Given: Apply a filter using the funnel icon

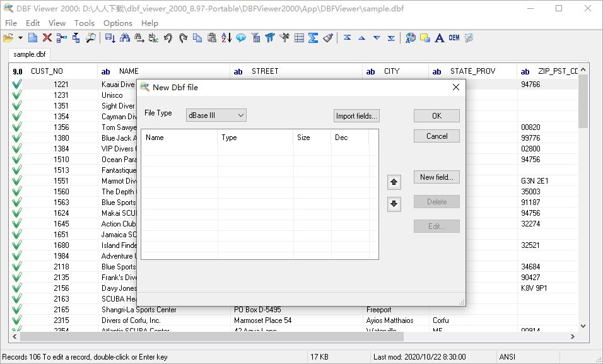Looking at the screenshot, I should pyautogui.click(x=269, y=38).
